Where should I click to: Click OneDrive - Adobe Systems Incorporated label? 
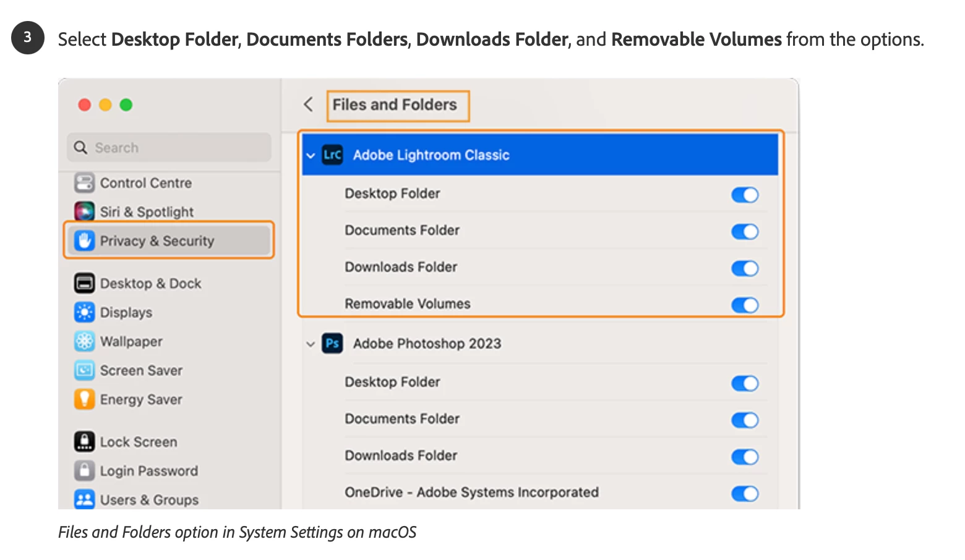(x=471, y=492)
